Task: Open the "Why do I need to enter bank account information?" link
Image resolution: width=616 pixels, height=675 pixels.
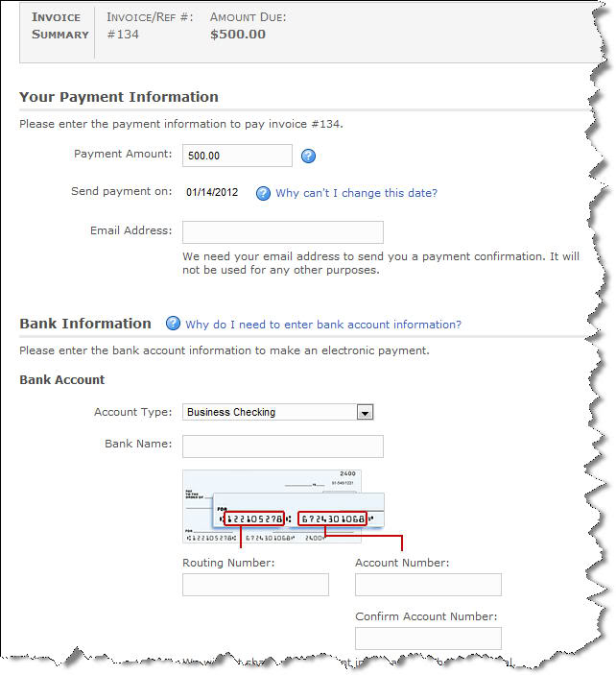Action: (323, 325)
